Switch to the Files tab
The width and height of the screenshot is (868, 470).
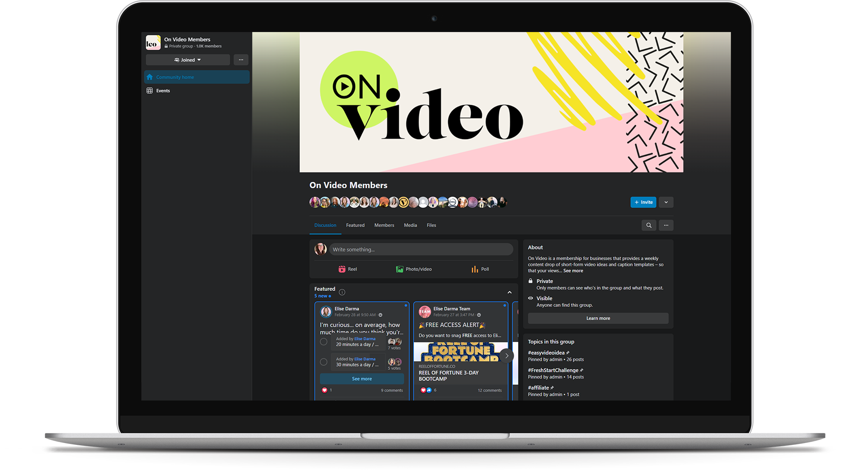(x=431, y=225)
